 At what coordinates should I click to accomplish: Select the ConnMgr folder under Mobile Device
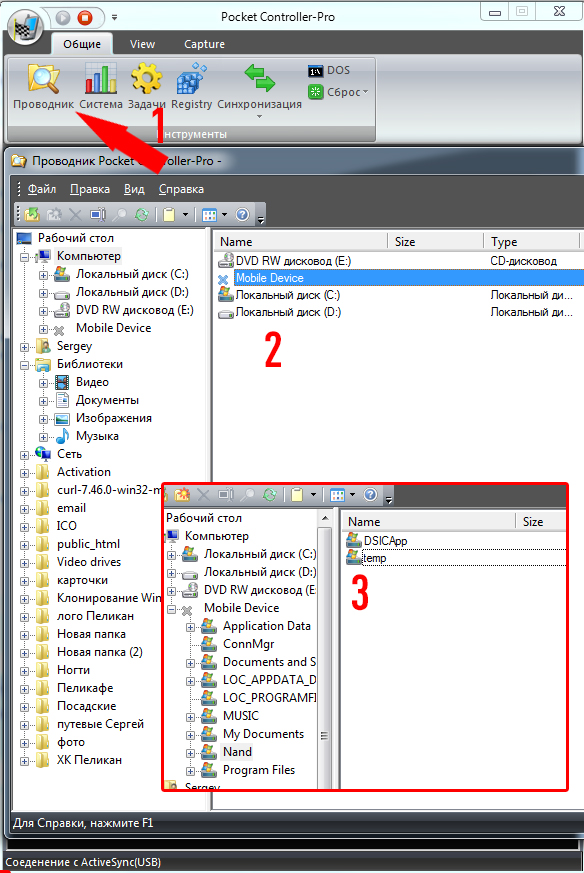coord(248,644)
